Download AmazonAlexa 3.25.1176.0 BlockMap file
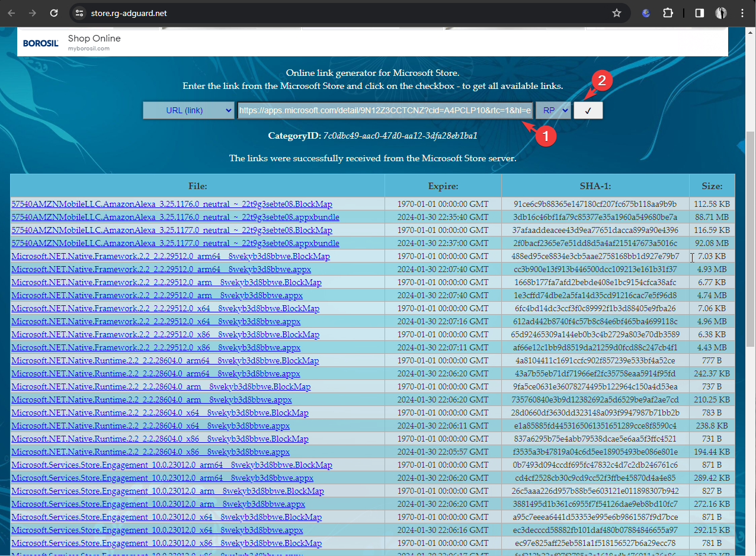Viewport: 756px width, 556px height. pyautogui.click(x=172, y=204)
